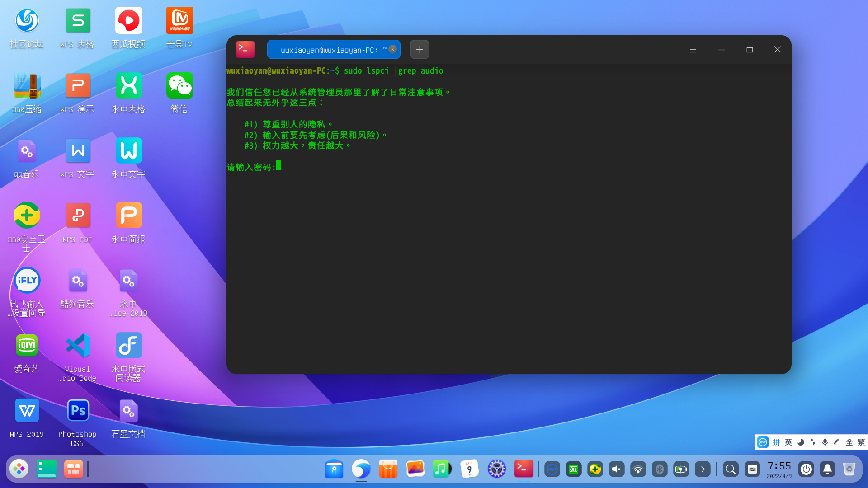The image size is (868, 488).
Task: Open the dock notification bell
Action: coord(827,469)
